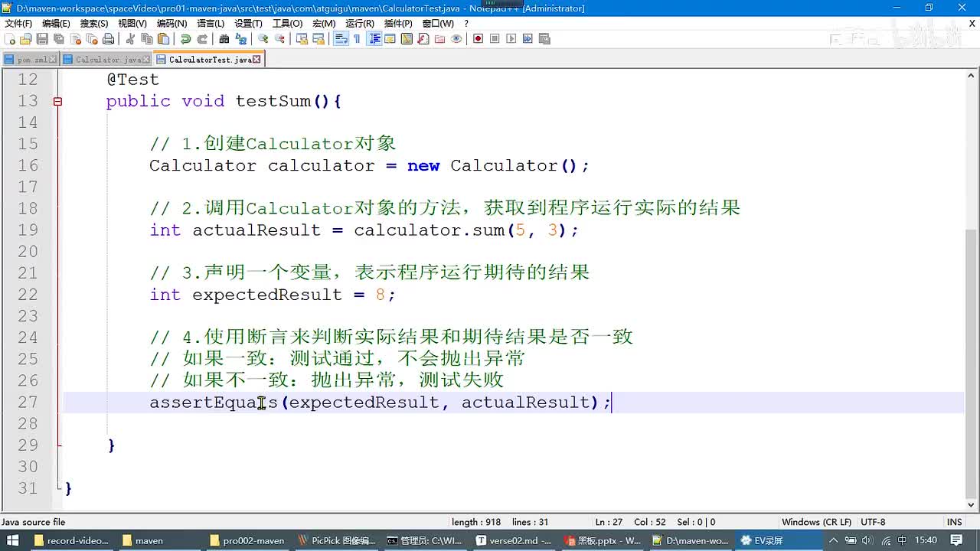Print the document using the printer icon

pyautogui.click(x=108, y=39)
